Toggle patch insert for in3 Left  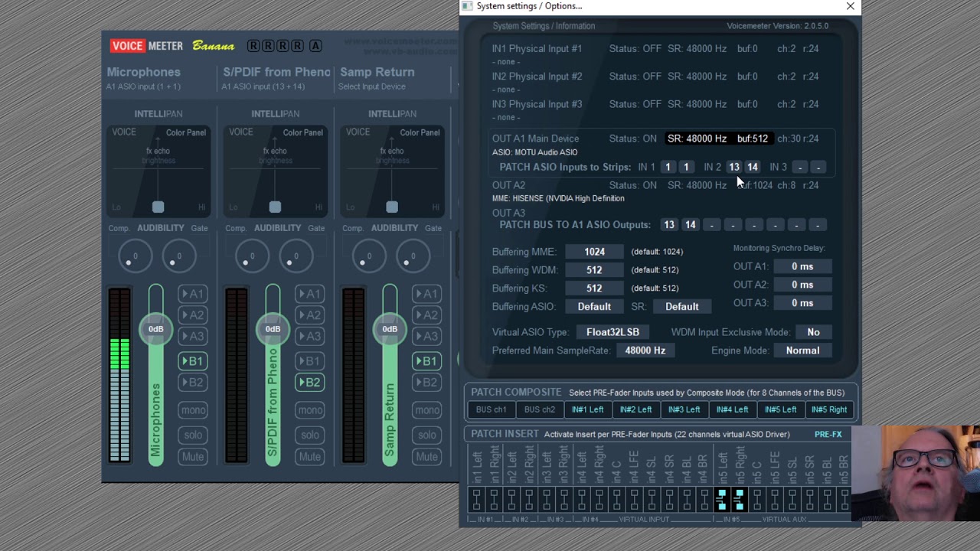pyautogui.click(x=547, y=500)
